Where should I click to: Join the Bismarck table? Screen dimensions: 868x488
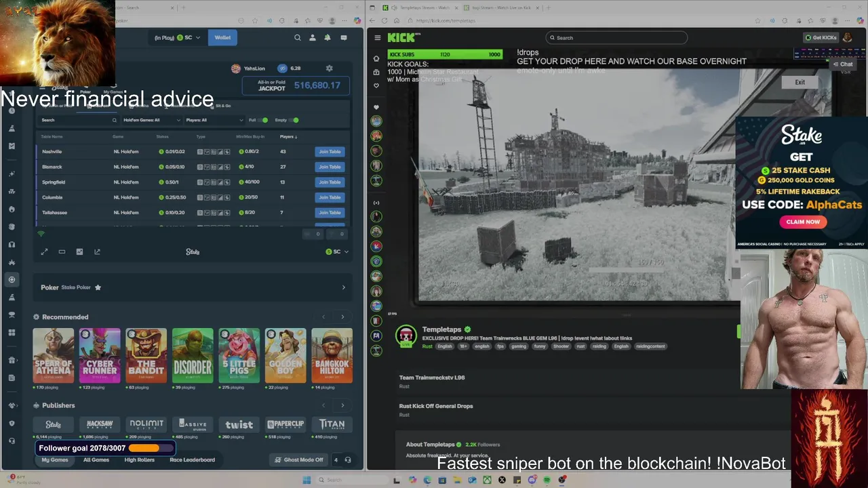[x=330, y=167]
